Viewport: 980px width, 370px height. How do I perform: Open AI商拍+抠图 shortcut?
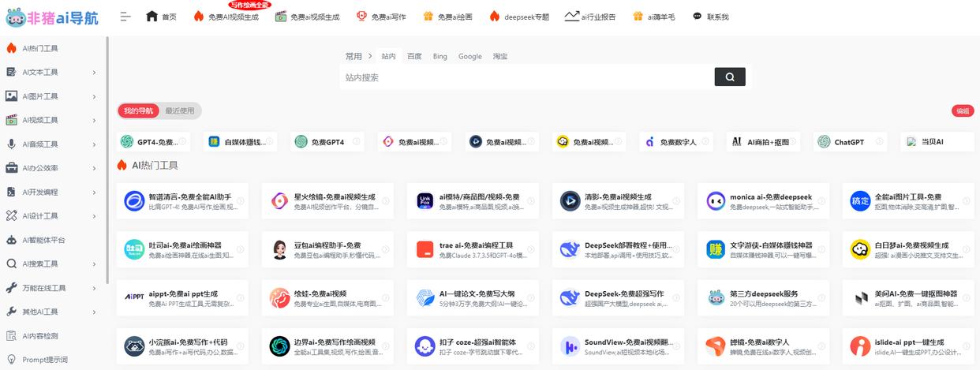point(763,142)
